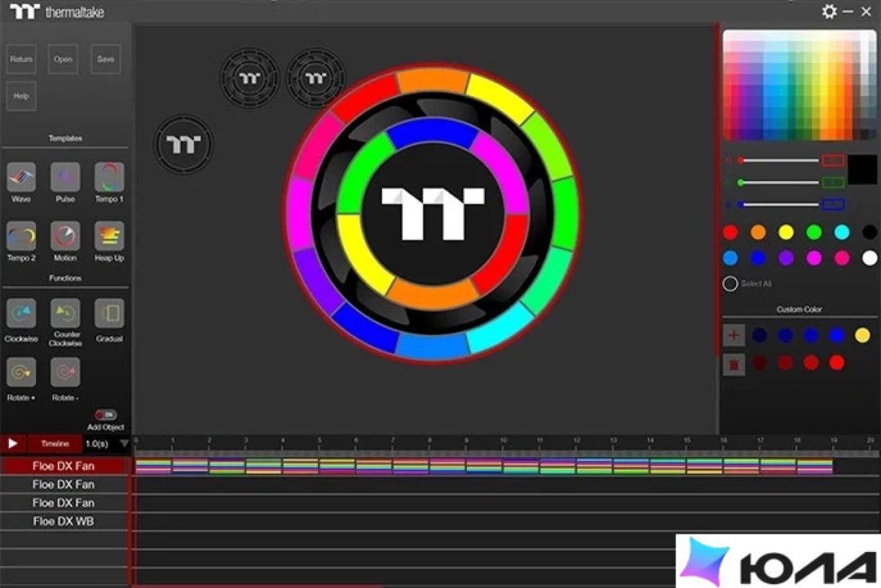The height and width of the screenshot is (588, 881).
Task: Choose the yellow swatch under Custom Color
Action: coord(863,336)
